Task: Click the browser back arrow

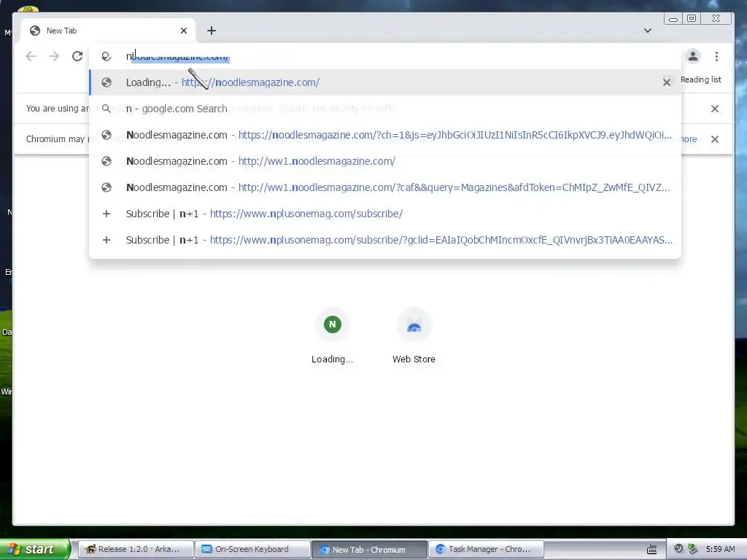Action: click(31, 56)
